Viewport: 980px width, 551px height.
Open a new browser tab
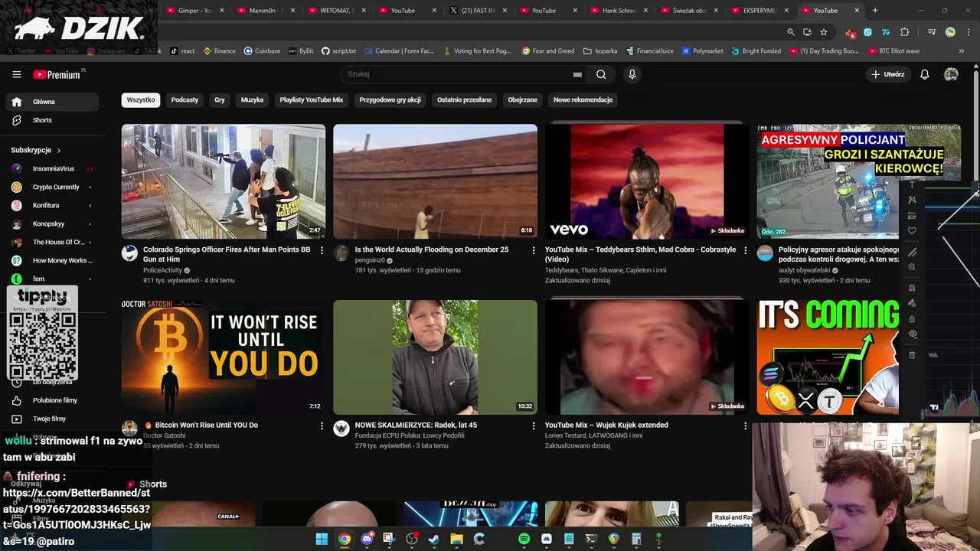pyautogui.click(x=875, y=11)
